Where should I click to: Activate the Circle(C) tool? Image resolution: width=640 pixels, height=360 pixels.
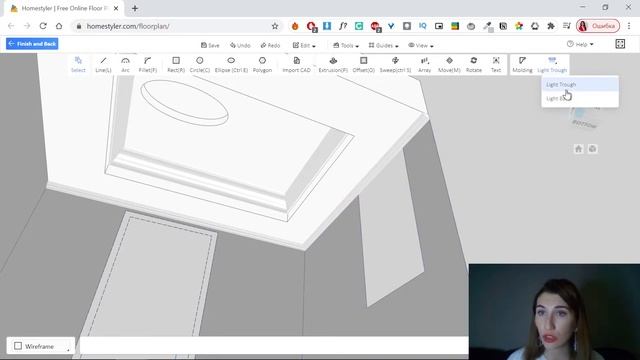(x=200, y=64)
